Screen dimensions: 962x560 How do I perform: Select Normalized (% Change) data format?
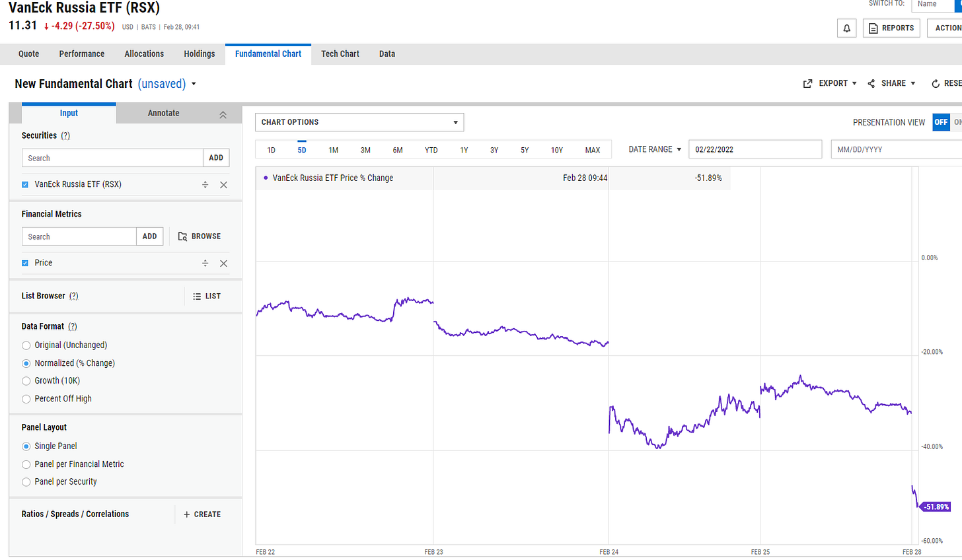[x=26, y=363]
